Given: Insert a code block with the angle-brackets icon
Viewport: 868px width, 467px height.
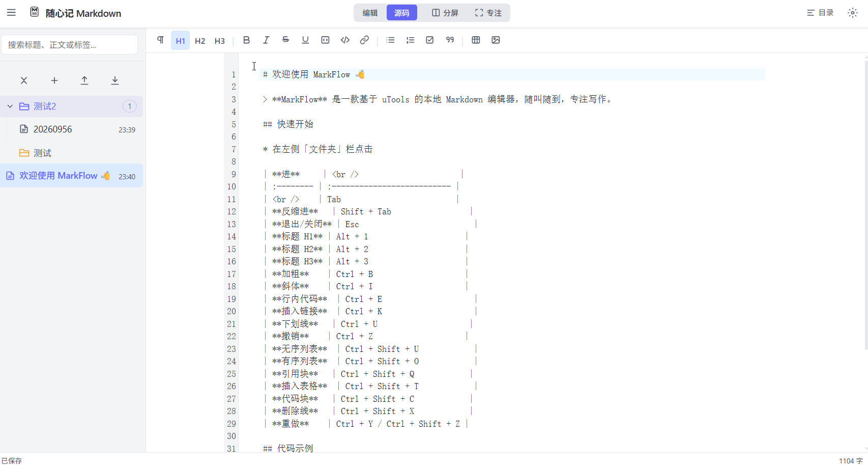Looking at the screenshot, I should pos(345,40).
